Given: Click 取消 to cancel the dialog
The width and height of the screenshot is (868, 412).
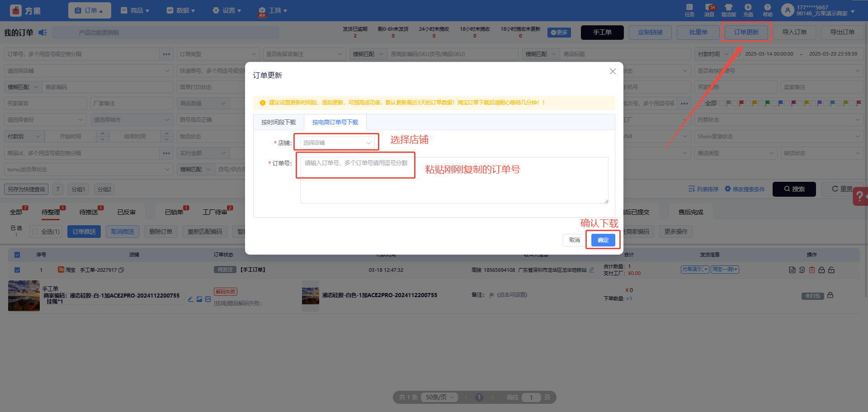Looking at the screenshot, I should [575, 240].
